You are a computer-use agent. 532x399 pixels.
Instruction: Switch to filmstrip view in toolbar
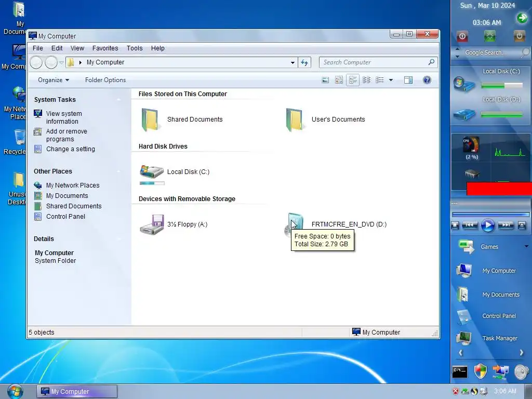pos(325,80)
